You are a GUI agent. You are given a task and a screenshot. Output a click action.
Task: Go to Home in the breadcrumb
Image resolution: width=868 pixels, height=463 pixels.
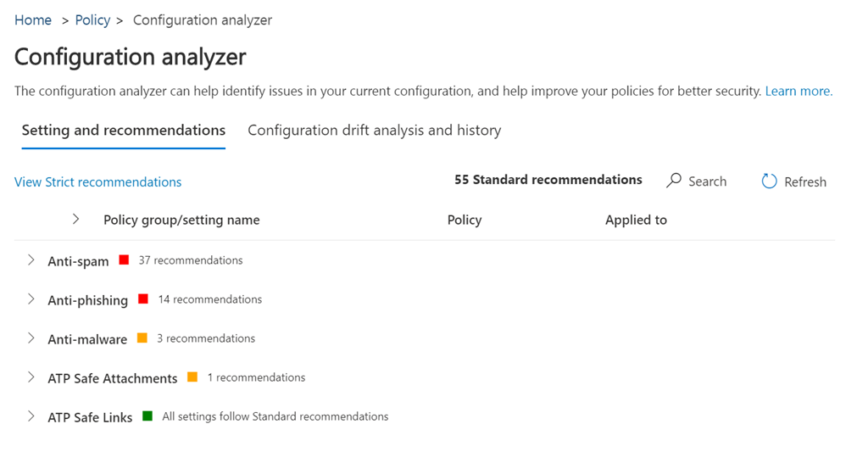33,20
